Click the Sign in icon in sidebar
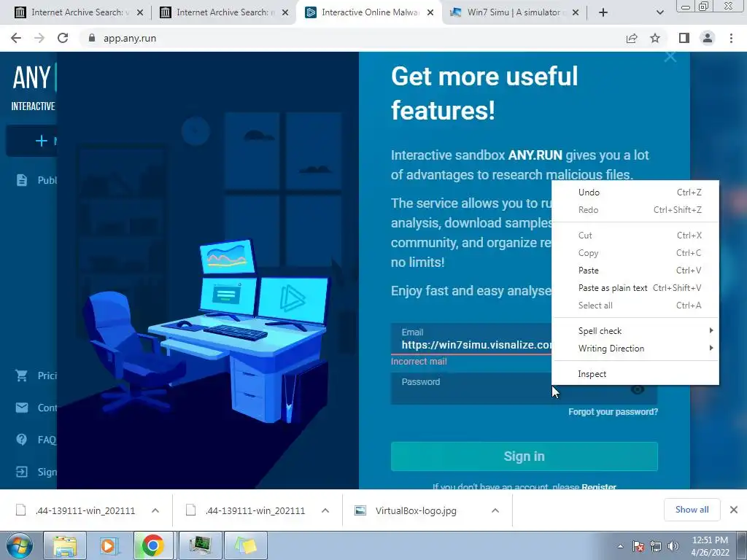The height and width of the screenshot is (560, 747). [21, 472]
